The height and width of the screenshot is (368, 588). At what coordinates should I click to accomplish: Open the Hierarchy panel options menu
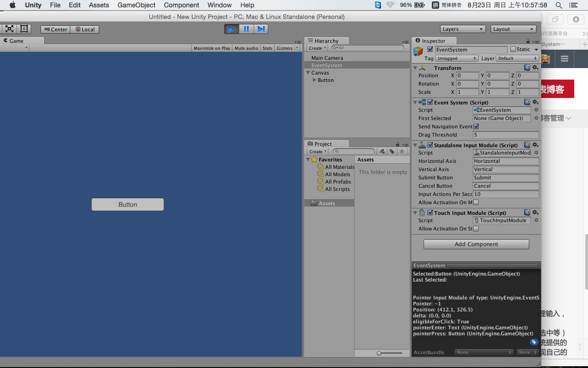pos(405,41)
